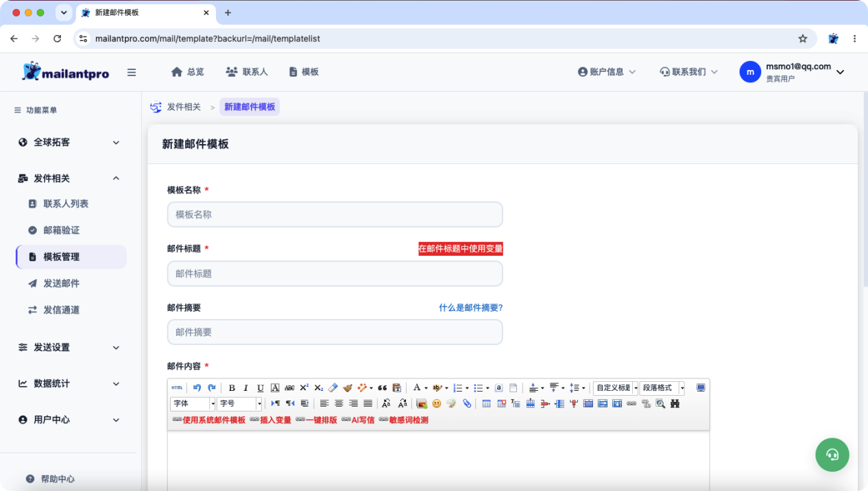
Task: Toggle italic formatting
Action: pos(245,387)
